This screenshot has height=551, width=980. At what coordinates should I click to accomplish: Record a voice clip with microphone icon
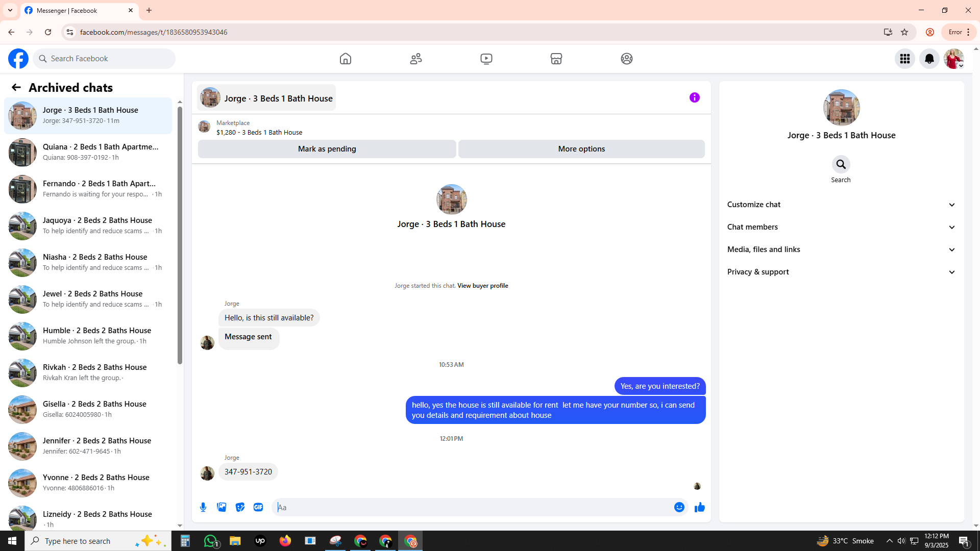(203, 507)
